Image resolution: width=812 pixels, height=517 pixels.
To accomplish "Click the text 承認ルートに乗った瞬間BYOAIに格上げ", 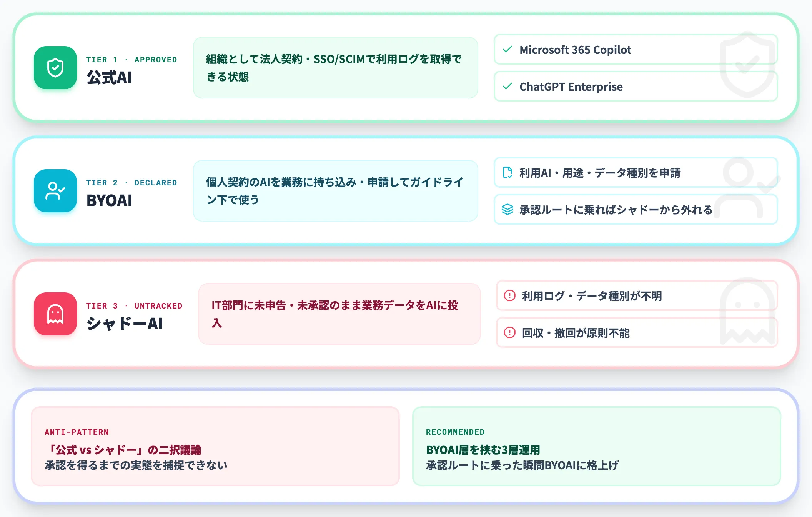I will tap(522, 465).
